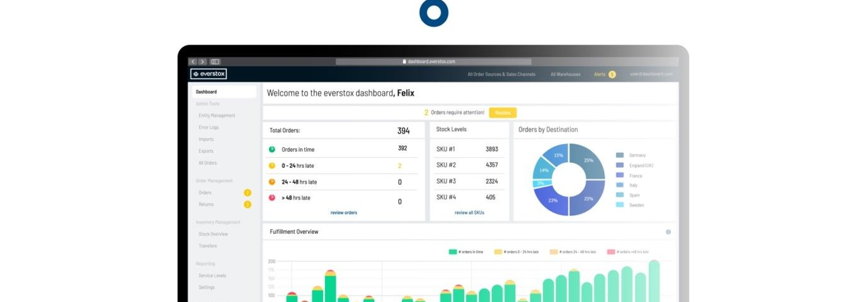Click the SKU #2 value 4357

tap(492, 165)
